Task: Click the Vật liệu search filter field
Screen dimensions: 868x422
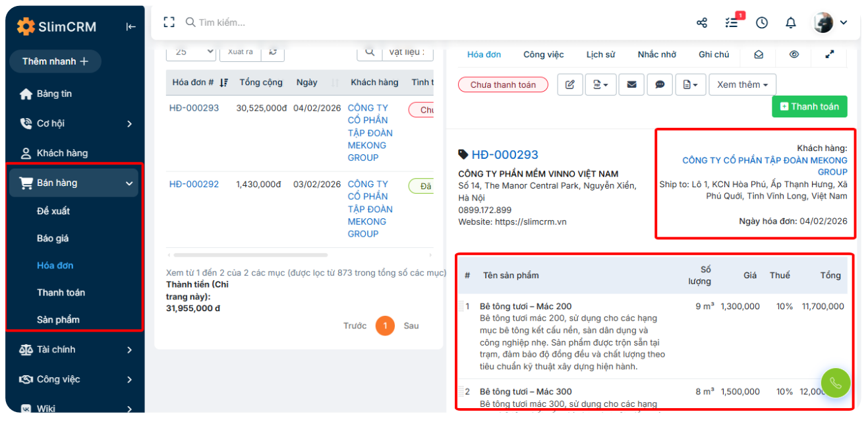Action: 409,51
